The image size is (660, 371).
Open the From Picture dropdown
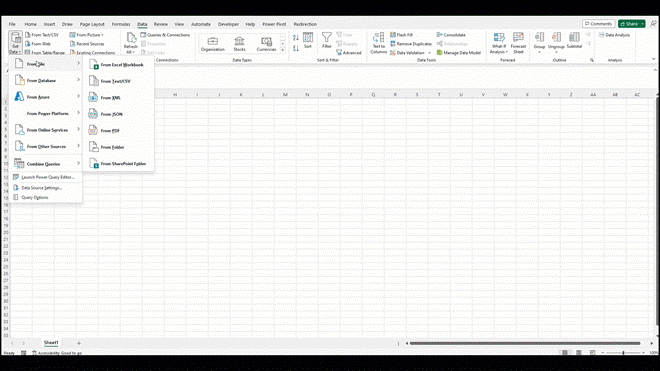coord(87,35)
